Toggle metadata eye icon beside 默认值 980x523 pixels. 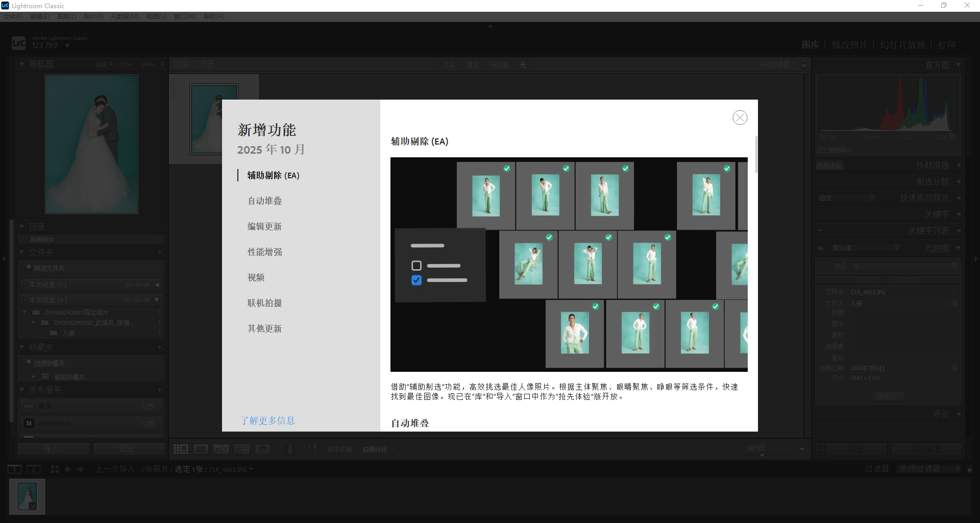[820, 248]
